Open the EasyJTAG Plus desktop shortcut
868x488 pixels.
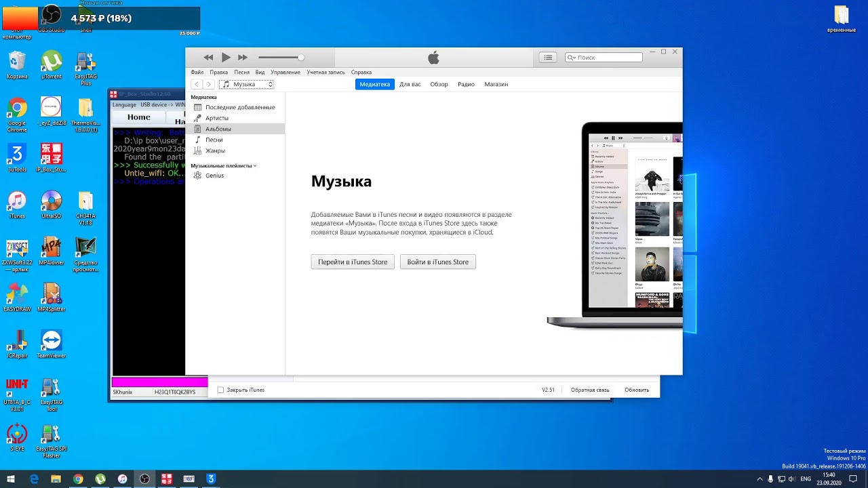click(85, 68)
